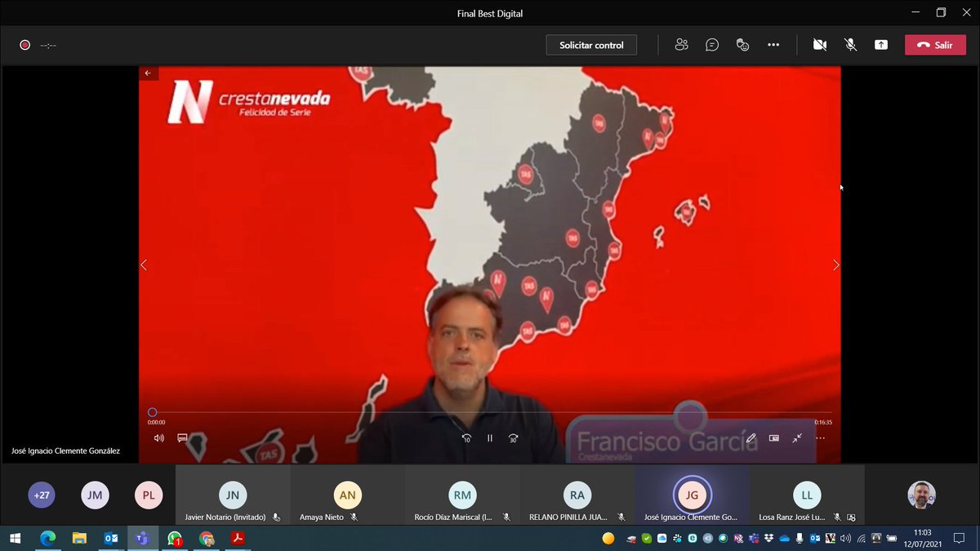Click the 11:03 clock and date

[x=923, y=539]
